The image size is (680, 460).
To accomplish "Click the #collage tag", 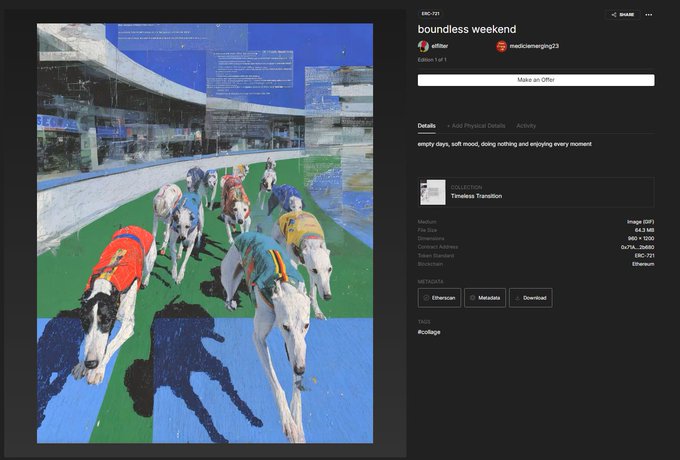I will [x=429, y=332].
